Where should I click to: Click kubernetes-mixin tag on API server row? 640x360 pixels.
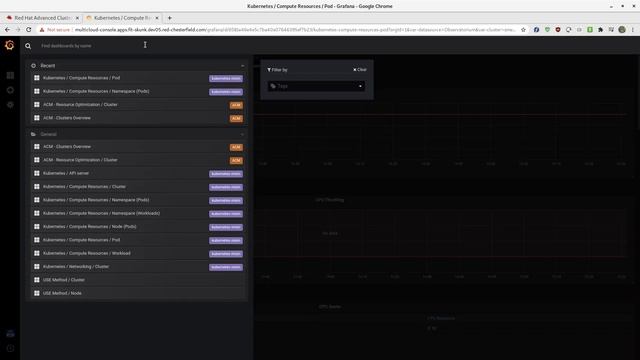coord(226,174)
